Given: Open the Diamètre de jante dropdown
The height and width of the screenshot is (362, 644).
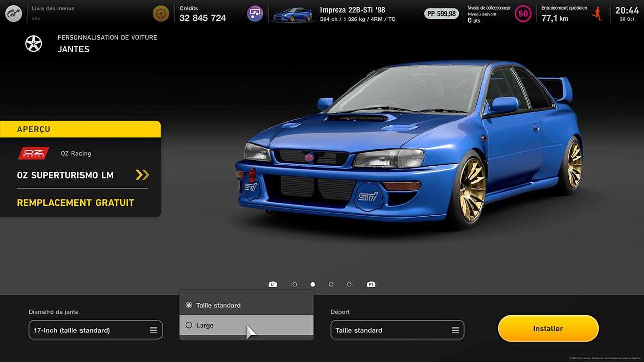Looking at the screenshot, I should 96,330.
